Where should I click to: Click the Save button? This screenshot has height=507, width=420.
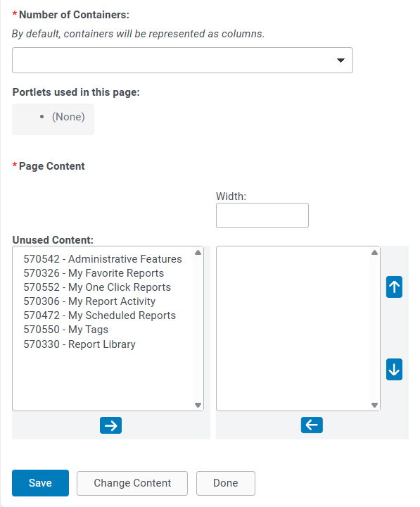pos(40,483)
